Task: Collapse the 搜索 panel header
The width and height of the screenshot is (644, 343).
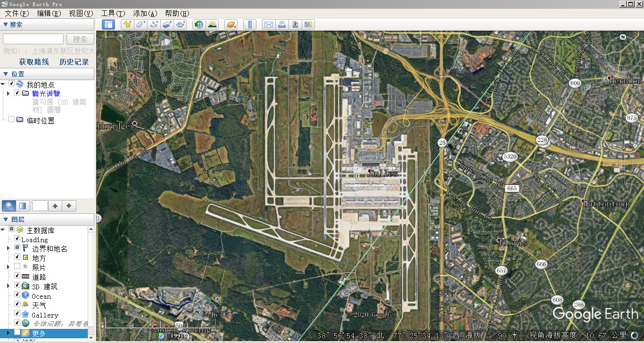Action: pos(48,24)
